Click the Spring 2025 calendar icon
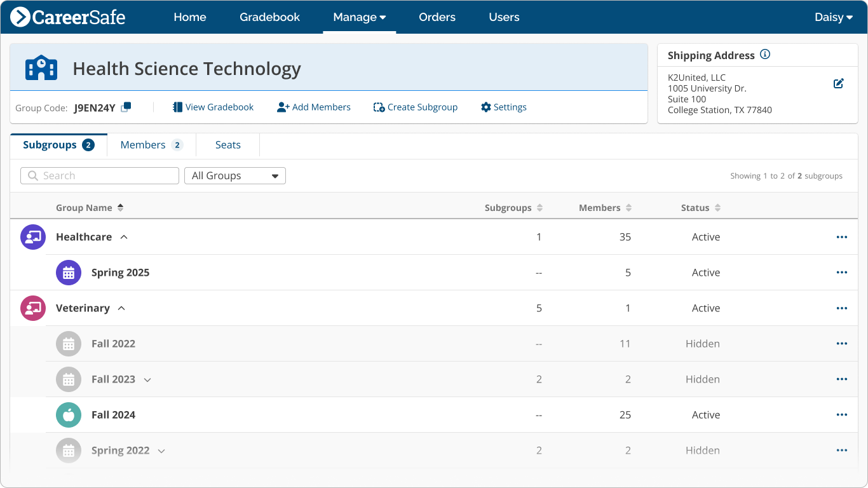Image resolution: width=868 pixels, height=488 pixels. tap(68, 272)
